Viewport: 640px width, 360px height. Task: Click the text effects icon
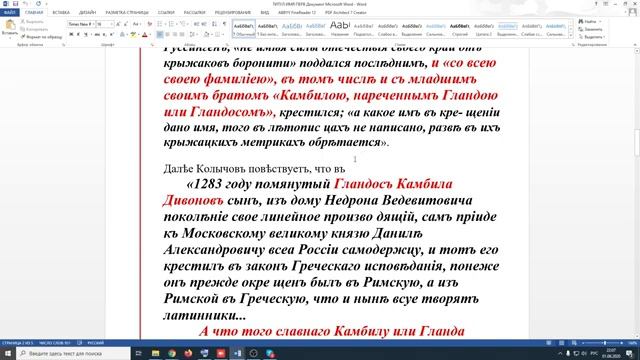point(122,35)
